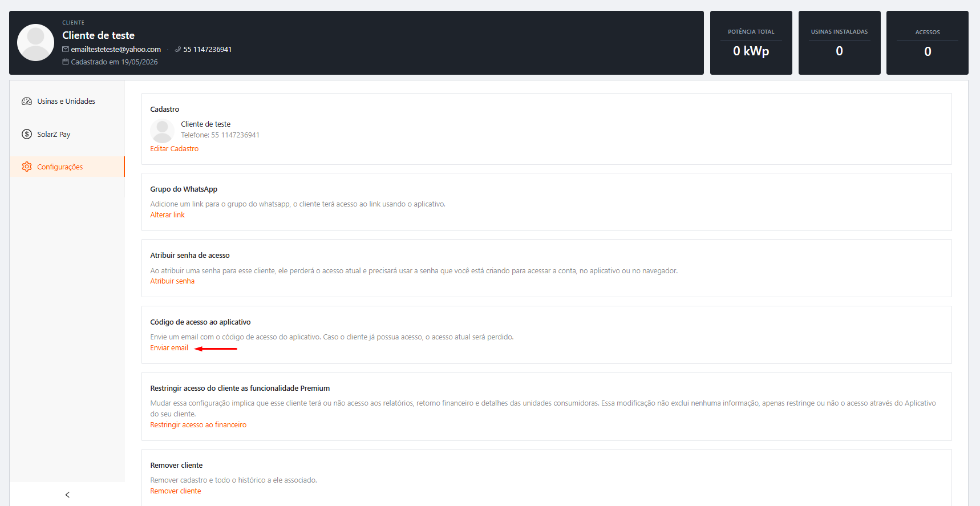
Task: Click the phone icon beside 55 1147236941
Action: (178, 50)
